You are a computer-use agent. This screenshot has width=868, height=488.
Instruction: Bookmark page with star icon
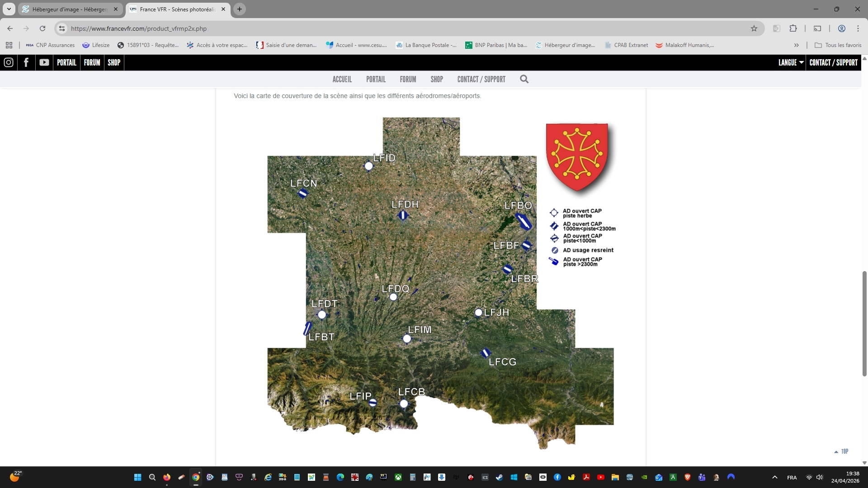click(x=754, y=28)
